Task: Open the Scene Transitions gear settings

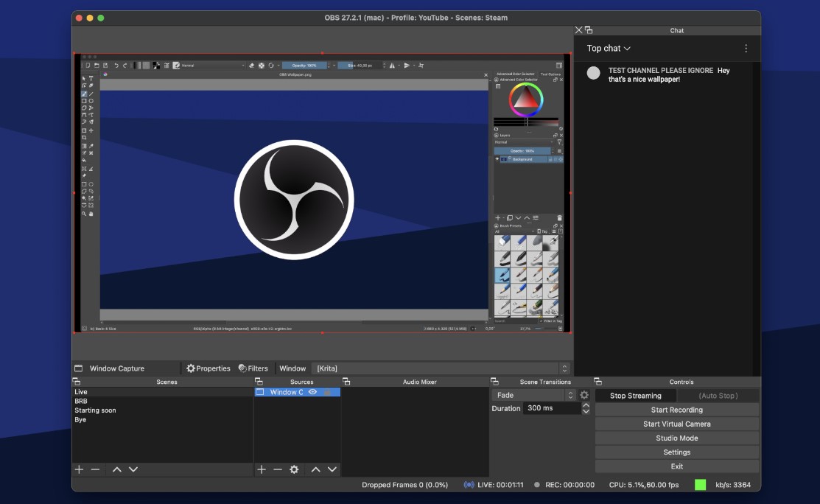Action: pyautogui.click(x=584, y=395)
